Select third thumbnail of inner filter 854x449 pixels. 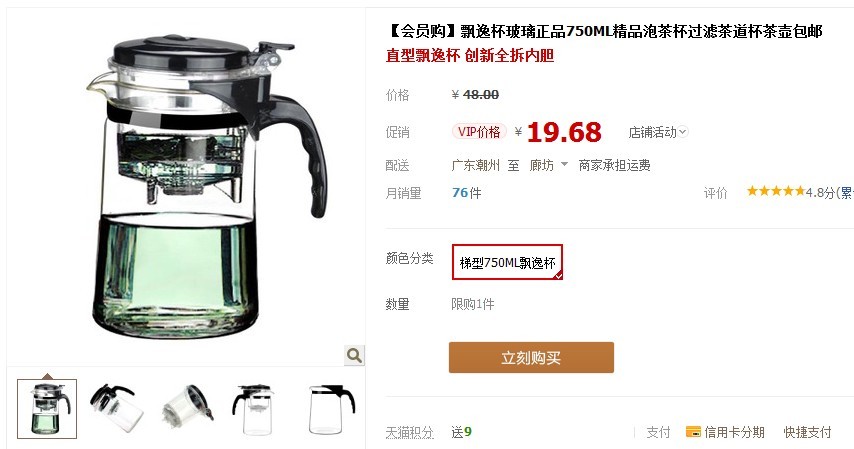187,409
